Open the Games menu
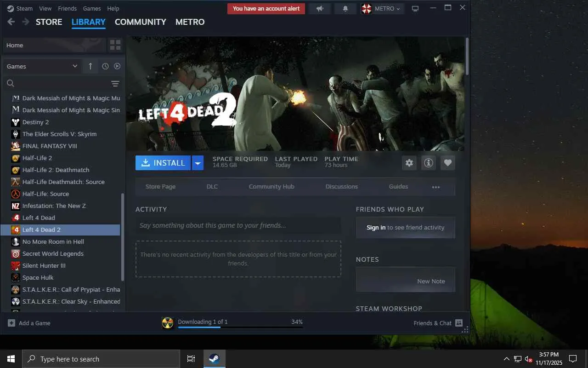This screenshot has height=368, width=588. coord(92,9)
